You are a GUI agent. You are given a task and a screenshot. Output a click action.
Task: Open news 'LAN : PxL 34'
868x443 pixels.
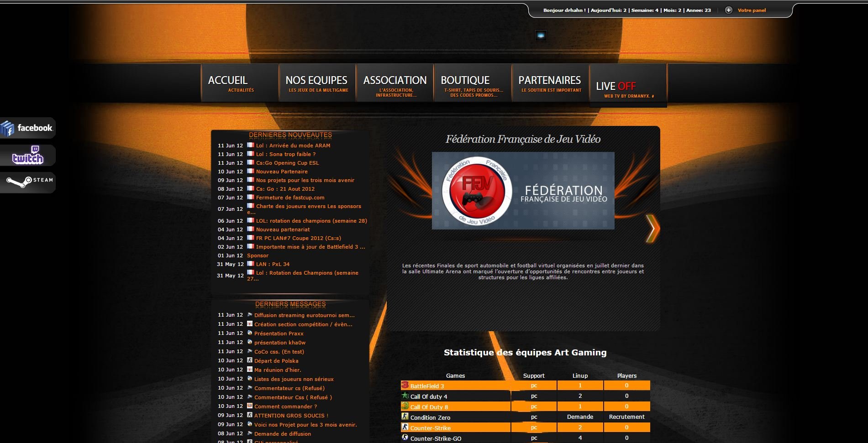273,264
